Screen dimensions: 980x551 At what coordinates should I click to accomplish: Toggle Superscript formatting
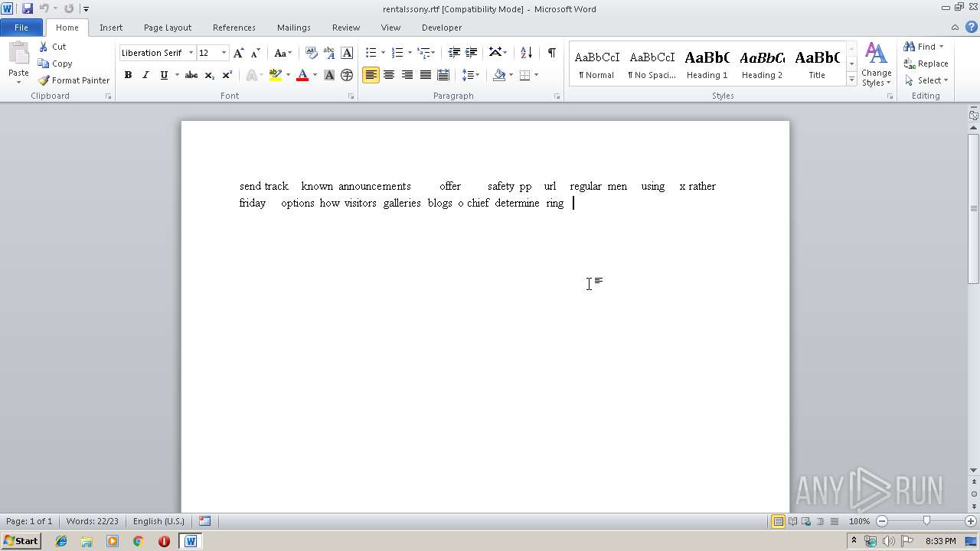pos(227,75)
